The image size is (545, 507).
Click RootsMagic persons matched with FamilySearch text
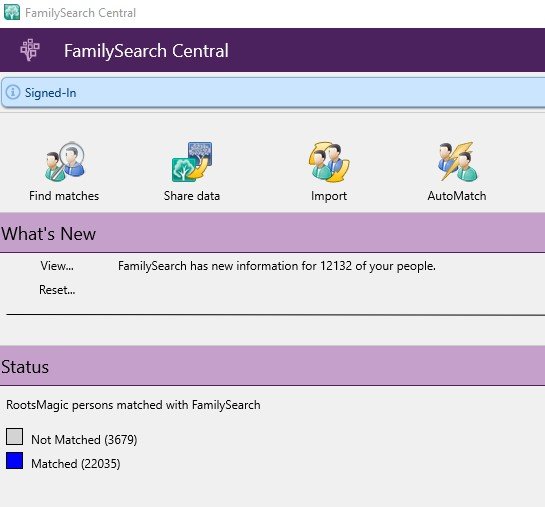pos(133,405)
